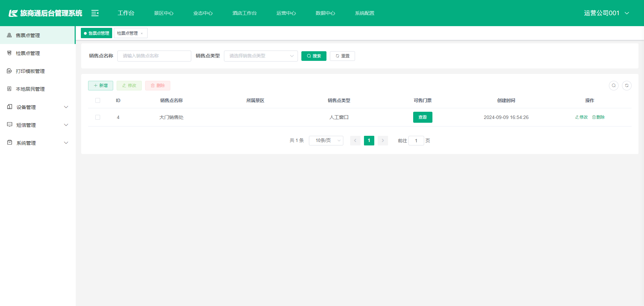Click the 2024-09-09 16:54:26 cell

pyautogui.click(x=506, y=117)
